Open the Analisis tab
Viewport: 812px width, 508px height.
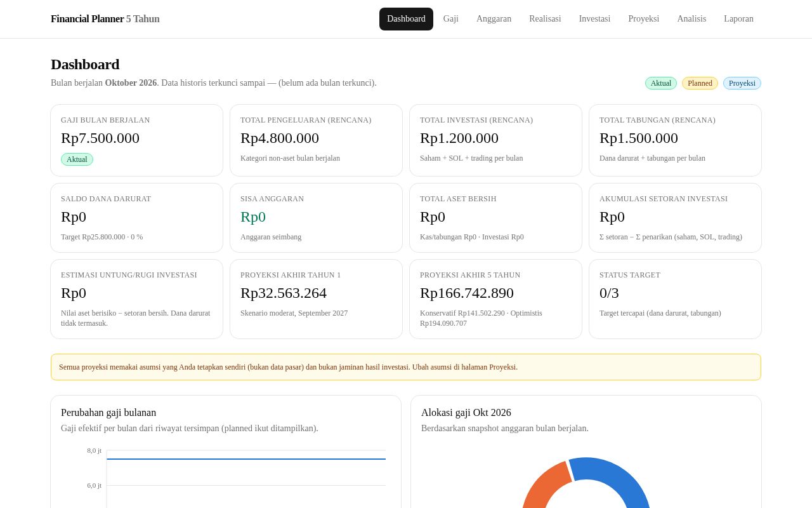[x=691, y=19]
